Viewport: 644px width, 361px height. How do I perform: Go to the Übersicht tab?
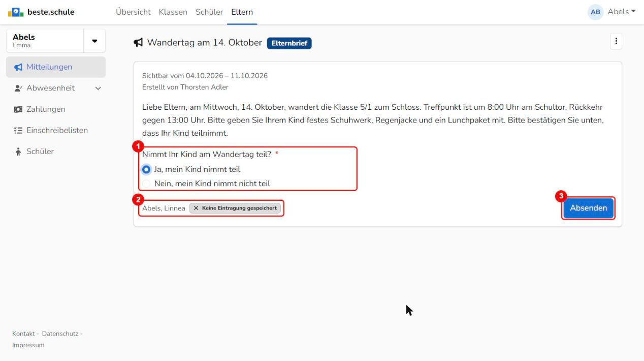133,12
